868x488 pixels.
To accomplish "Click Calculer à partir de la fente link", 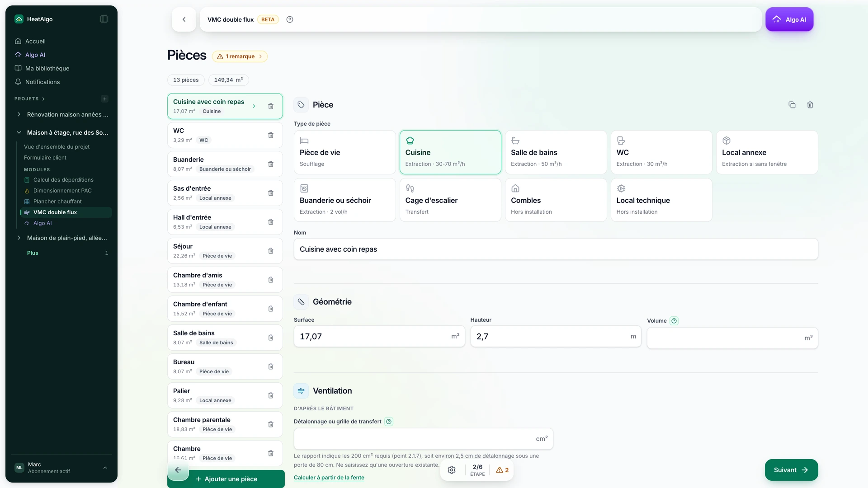I will point(329,478).
